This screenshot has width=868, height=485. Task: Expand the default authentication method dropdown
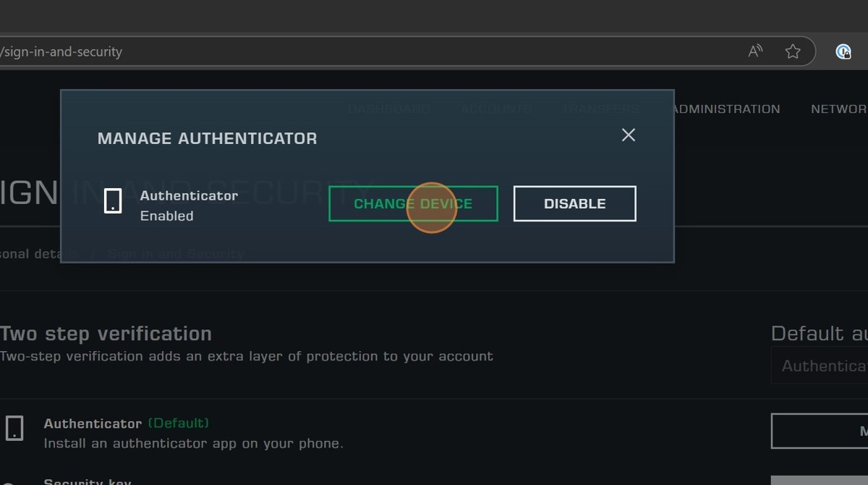[821, 366]
